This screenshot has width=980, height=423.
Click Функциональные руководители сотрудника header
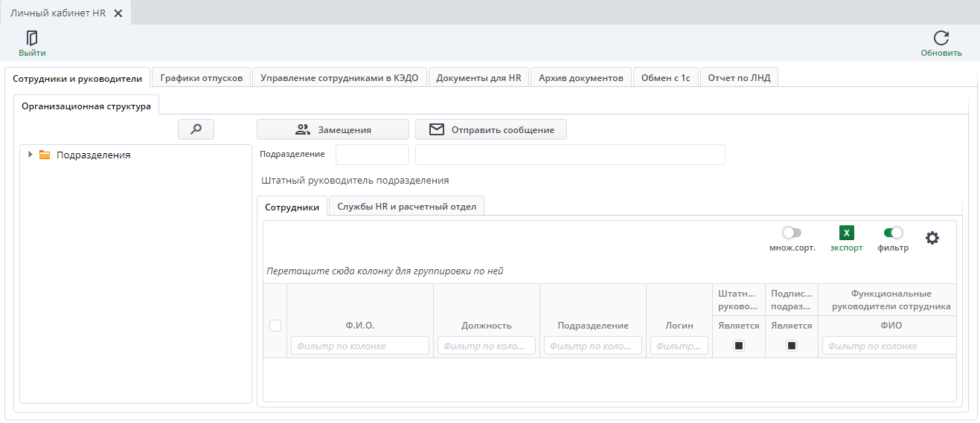(891, 300)
